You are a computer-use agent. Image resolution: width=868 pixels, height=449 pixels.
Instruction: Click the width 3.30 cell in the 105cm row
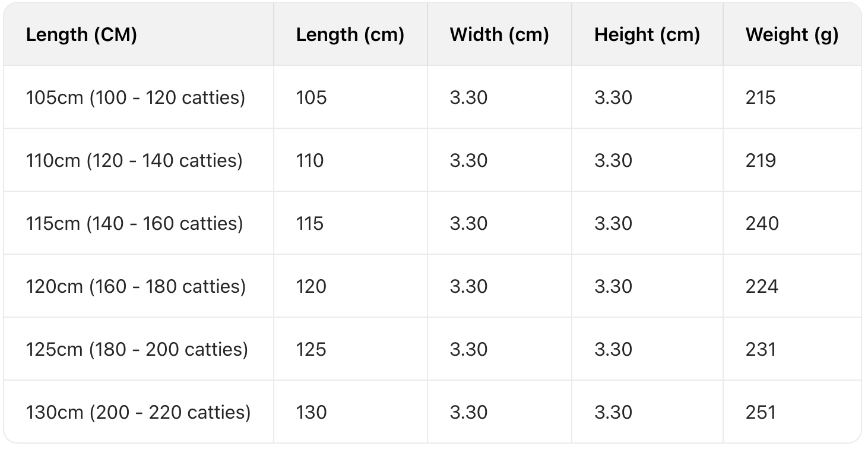pyautogui.click(x=468, y=97)
